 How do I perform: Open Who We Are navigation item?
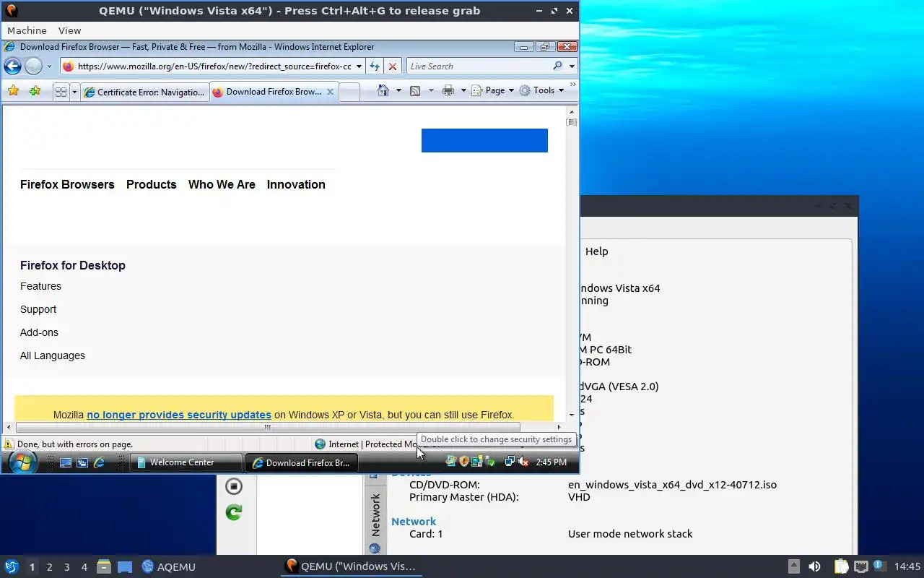[222, 184]
